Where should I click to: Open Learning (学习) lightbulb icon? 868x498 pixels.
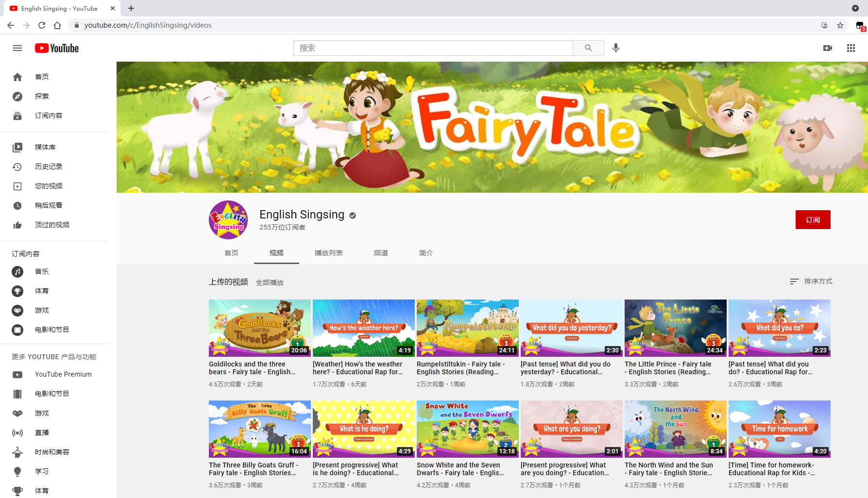[17, 471]
